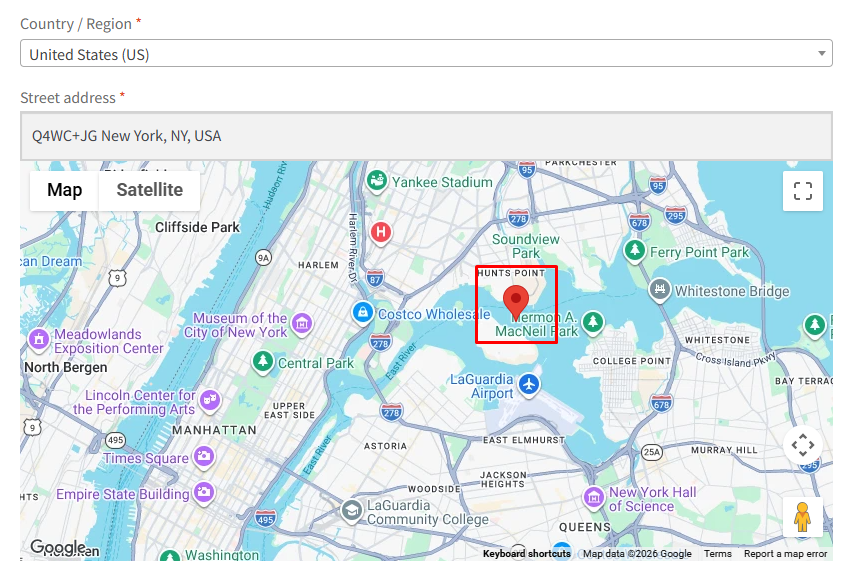Click the Times Square camera icon
Viewport: 856px width, 576px height.
(x=204, y=456)
